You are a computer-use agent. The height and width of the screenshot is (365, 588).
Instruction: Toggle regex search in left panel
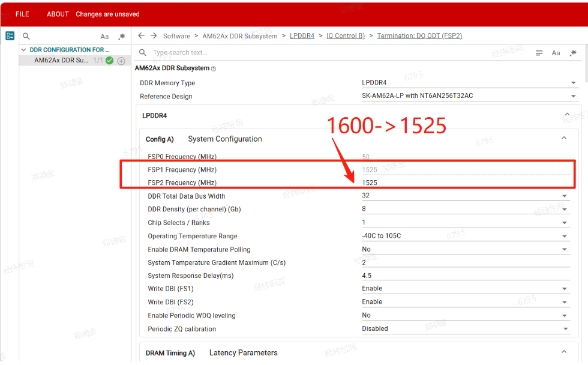(121, 37)
